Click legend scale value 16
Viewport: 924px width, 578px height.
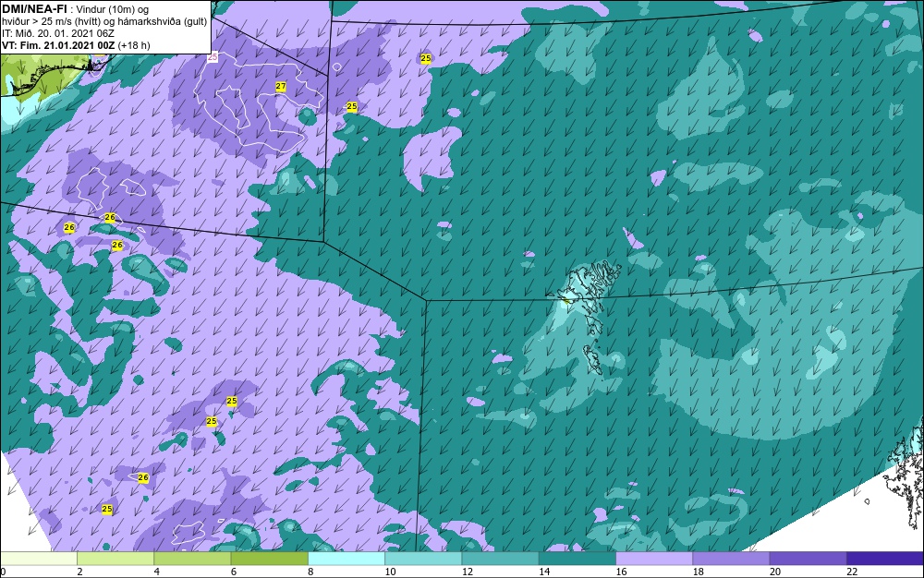(x=621, y=572)
